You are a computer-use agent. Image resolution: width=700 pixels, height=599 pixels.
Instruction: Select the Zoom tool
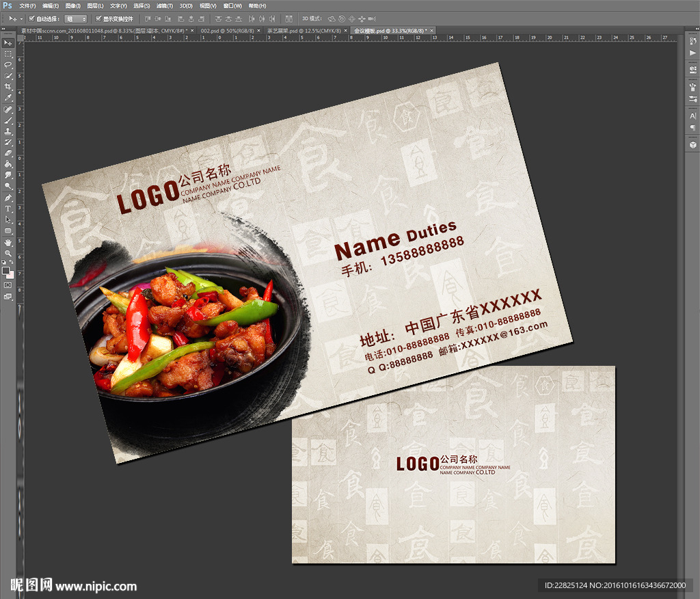8,253
